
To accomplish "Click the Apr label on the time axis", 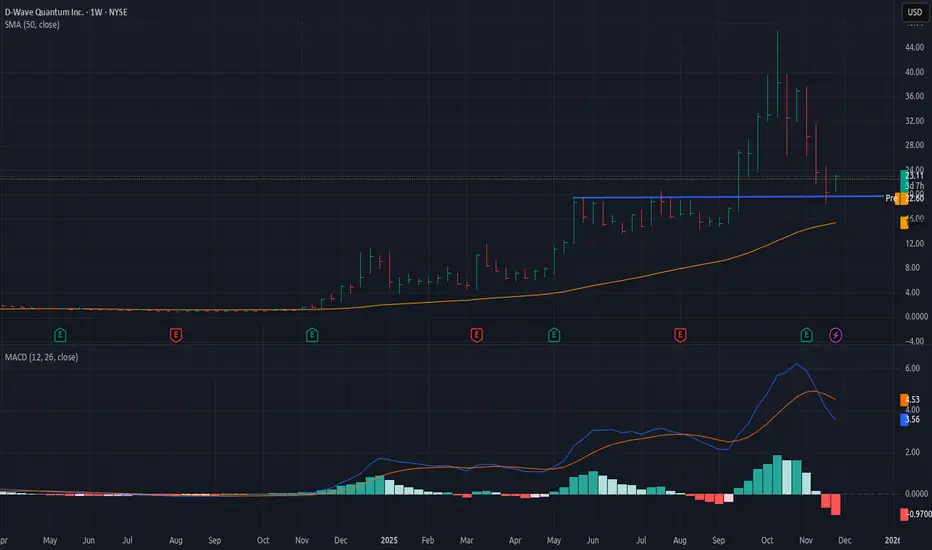I will (x=515, y=540).
